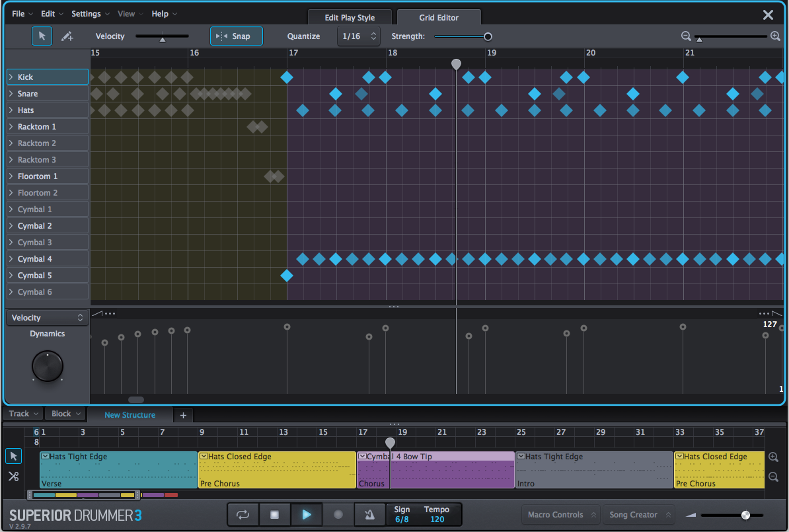Expand the Cymbal 4 row
This screenshot has height=532, width=789.
tap(11, 258)
